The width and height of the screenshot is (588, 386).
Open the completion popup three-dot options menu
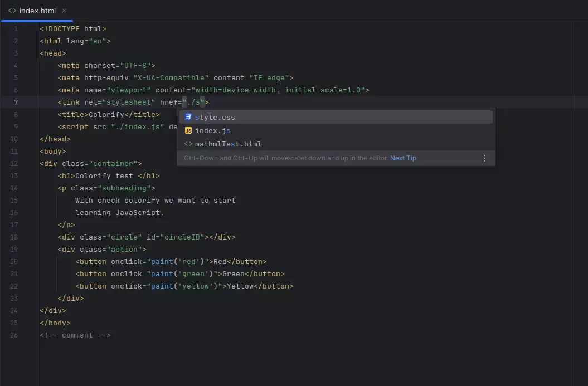pyautogui.click(x=484, y=158)
